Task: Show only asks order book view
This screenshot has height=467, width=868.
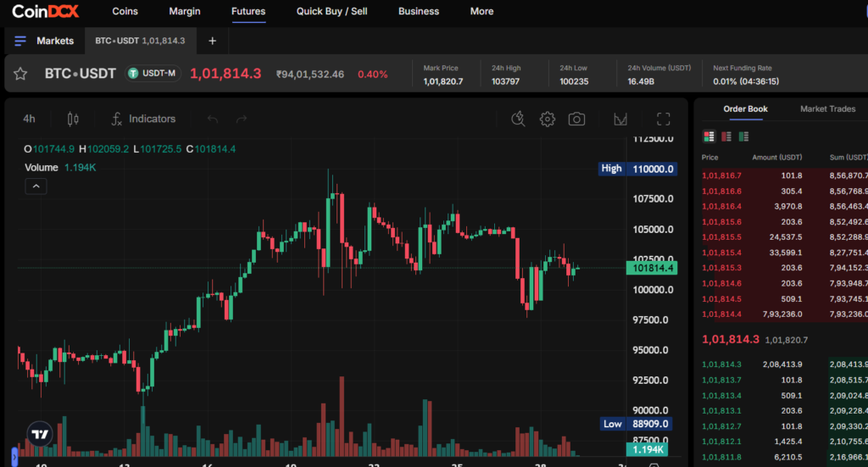Action: click(x=726, y=136)
